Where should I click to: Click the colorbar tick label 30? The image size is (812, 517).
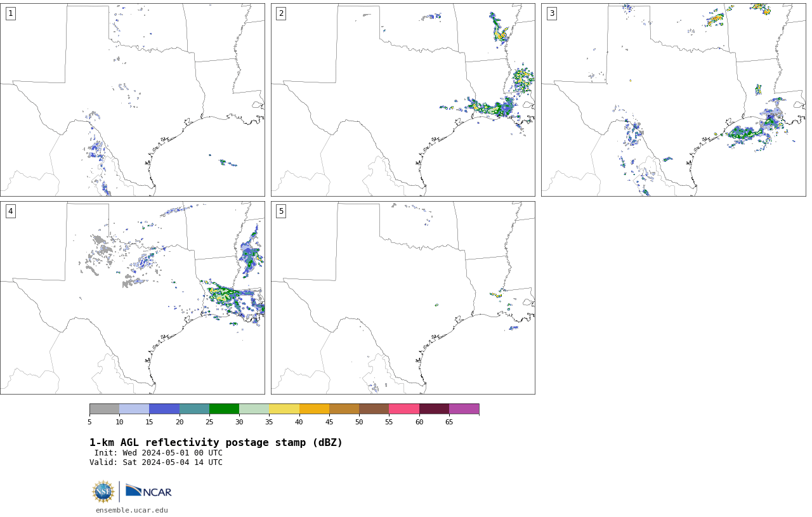(239, 422)
